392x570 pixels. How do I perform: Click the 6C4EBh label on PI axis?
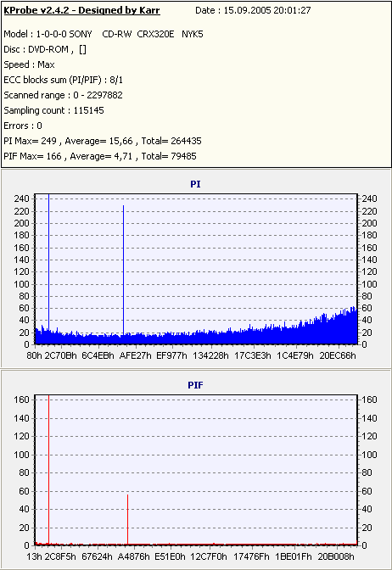(98, 356)
